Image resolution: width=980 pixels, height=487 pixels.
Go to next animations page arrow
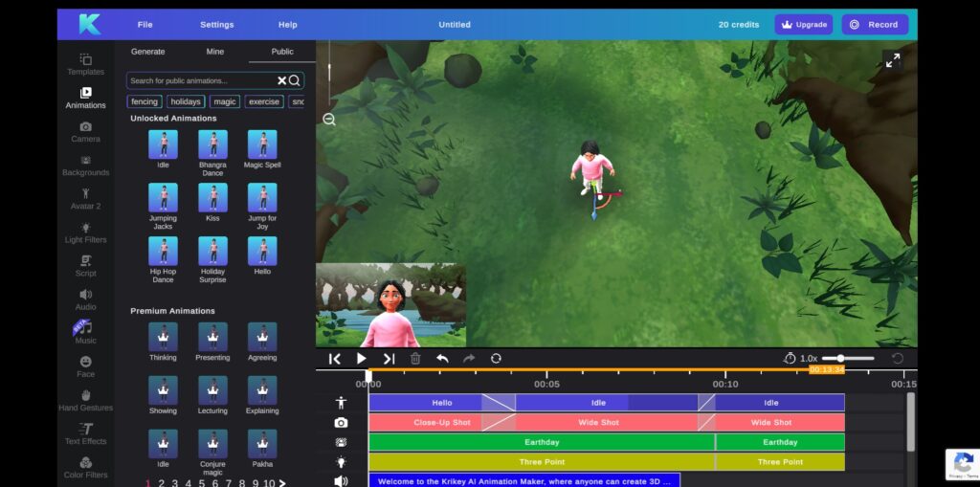coord(282,483)
